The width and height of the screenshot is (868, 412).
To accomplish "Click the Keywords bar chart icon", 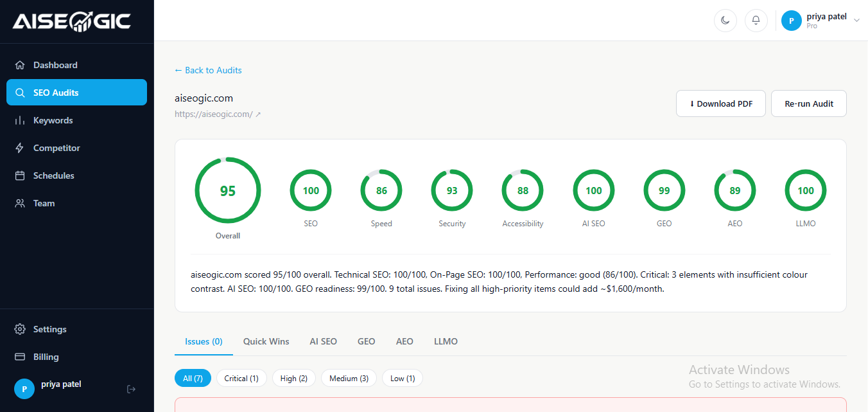I will pos(20,120).
